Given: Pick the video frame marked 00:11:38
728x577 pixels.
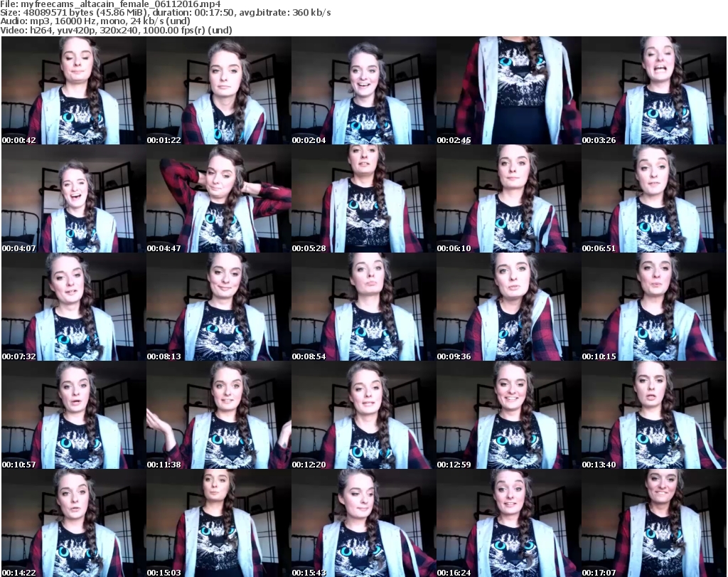Looking at the screenshot, I should pyautogui.click(x=219, y=415).
